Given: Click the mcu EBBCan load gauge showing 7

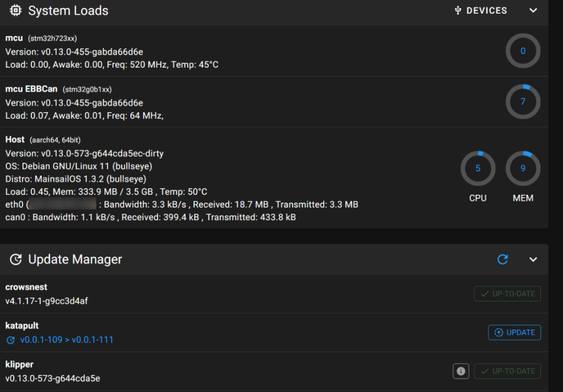Looking at the screenshot, I should [523, 102].
